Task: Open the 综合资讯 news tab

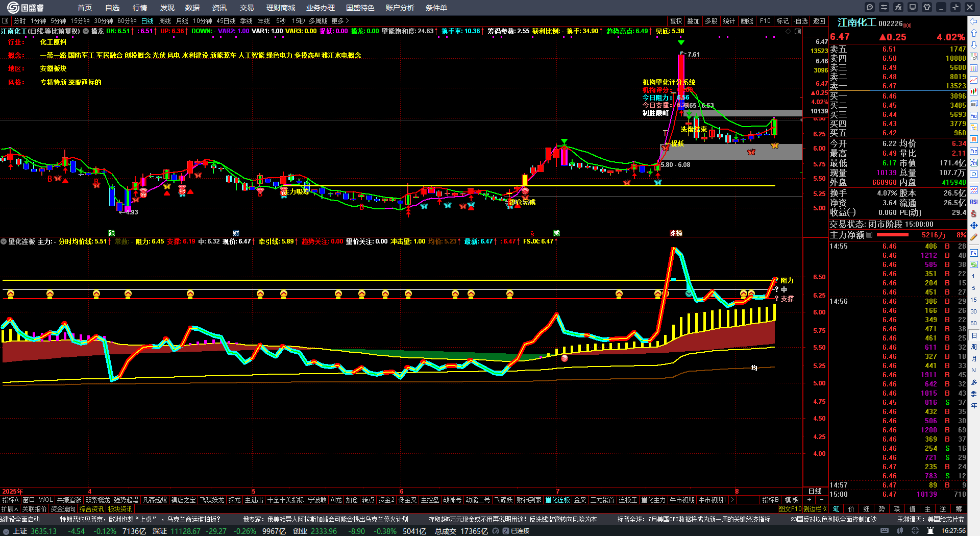Action: pyautogui.click(x=91, y=509)
